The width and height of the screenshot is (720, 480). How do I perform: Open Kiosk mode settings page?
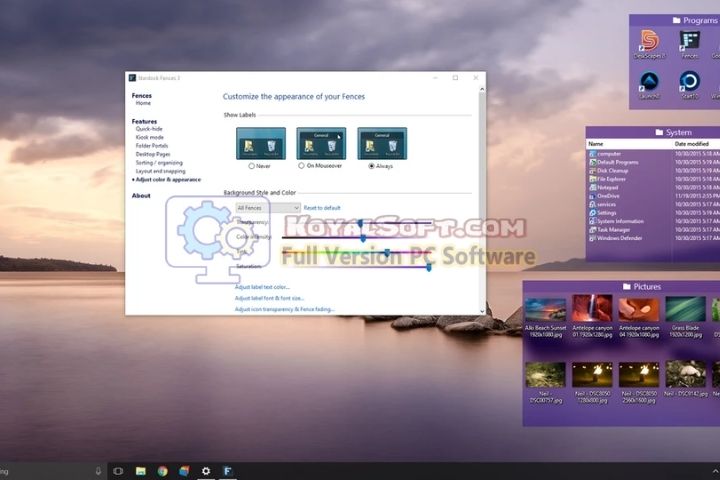tap(149, 137)
